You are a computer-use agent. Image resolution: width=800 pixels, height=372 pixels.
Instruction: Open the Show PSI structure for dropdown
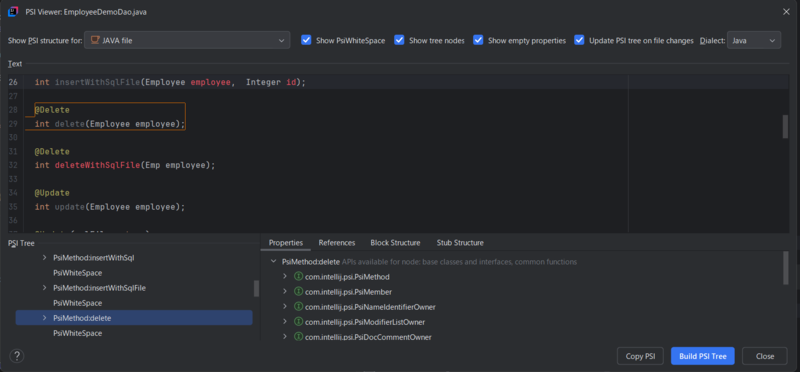[x=187, y=40]
